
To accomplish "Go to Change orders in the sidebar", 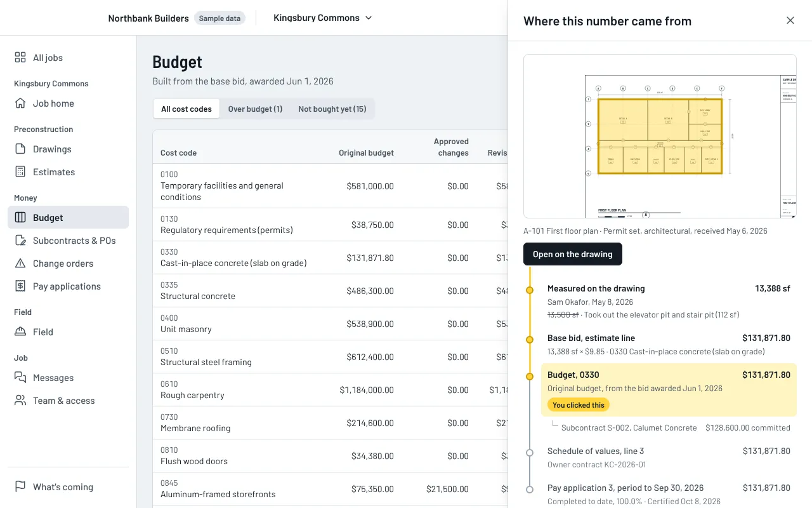I will pos(68,264).
